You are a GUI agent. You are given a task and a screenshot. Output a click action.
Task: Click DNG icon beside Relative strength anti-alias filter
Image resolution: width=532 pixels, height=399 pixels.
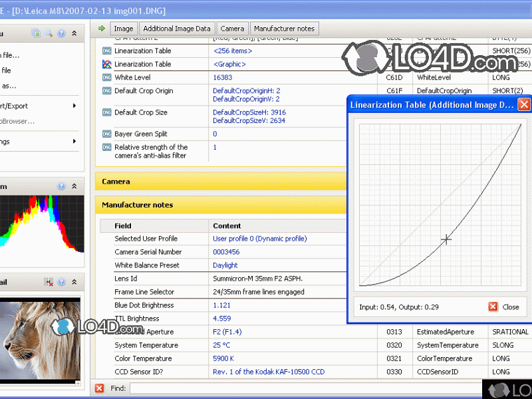tap(106, 147)
